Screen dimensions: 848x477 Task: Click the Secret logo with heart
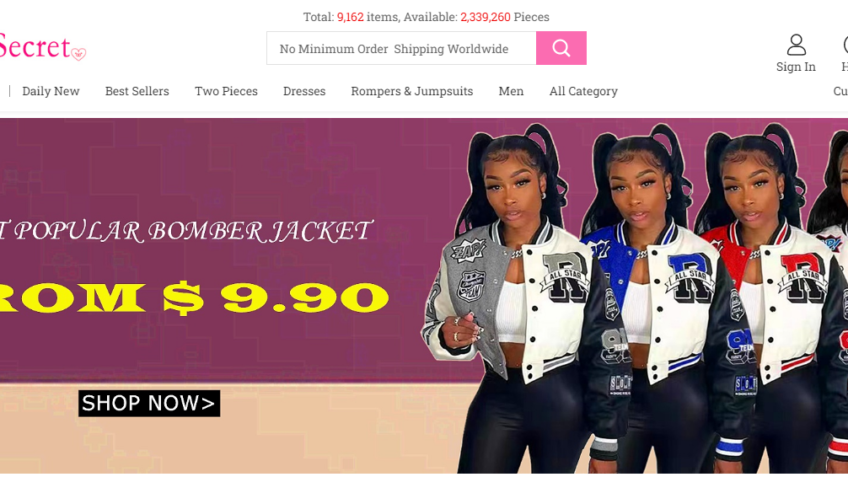(43, 47)
